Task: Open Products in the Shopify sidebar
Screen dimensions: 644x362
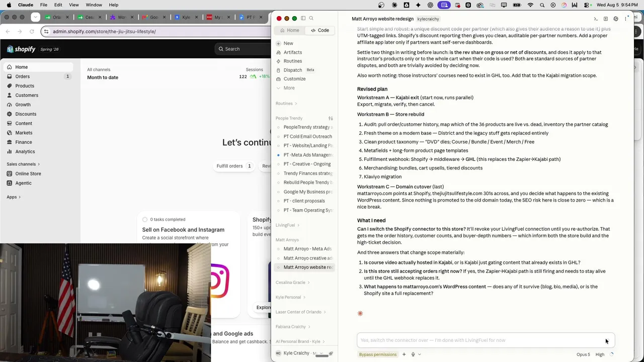Action: click(x=39, y=86)
